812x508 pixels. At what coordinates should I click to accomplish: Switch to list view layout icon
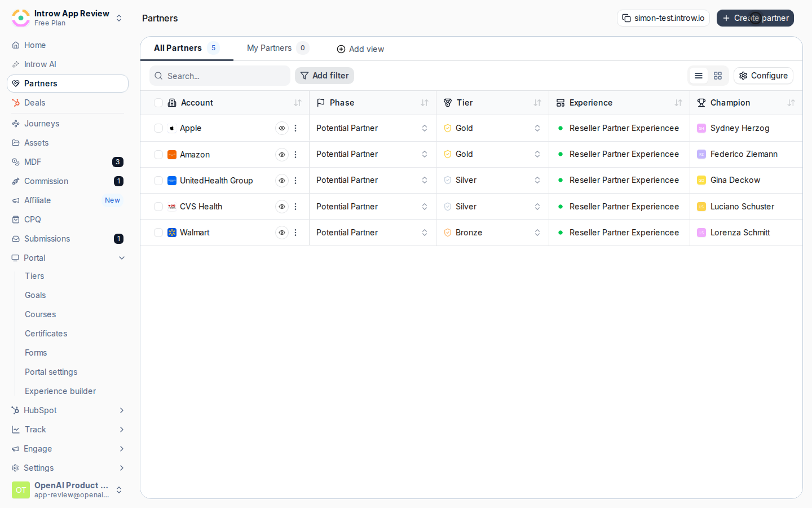point(699,76)
